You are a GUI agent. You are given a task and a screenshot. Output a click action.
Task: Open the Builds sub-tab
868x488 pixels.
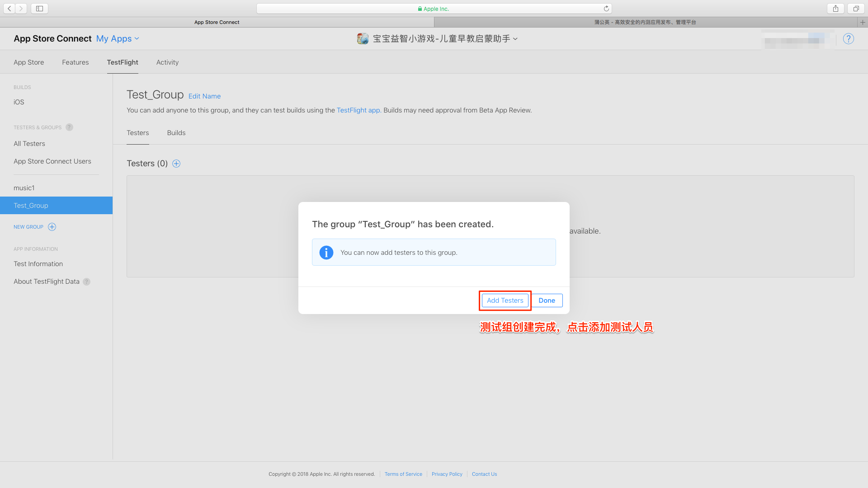pyautogui.click(x=176, y=133)
